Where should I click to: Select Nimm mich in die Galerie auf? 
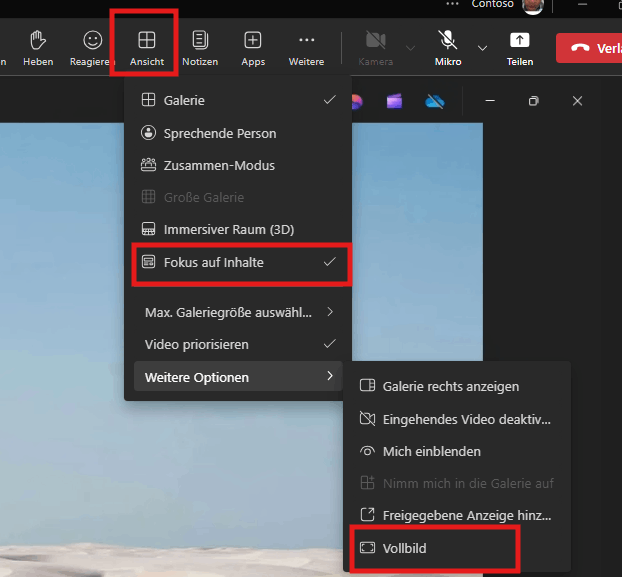(x=457, y=483)
